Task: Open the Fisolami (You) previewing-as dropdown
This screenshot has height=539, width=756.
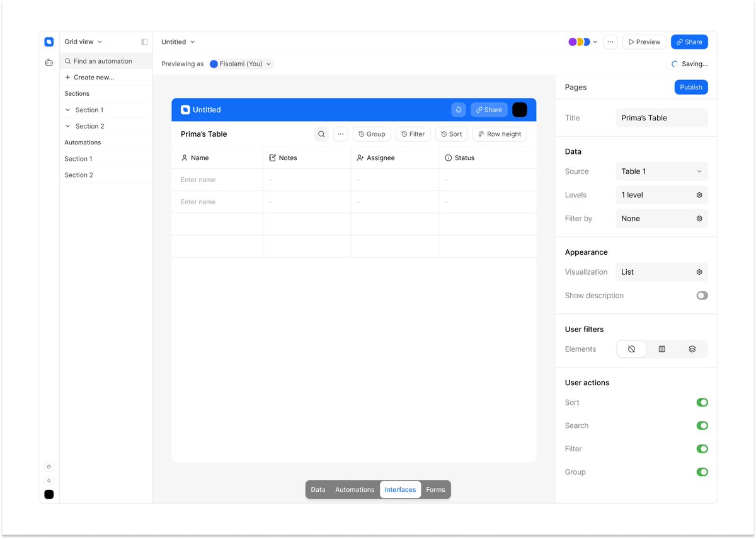Action: (x=241, y=64)
